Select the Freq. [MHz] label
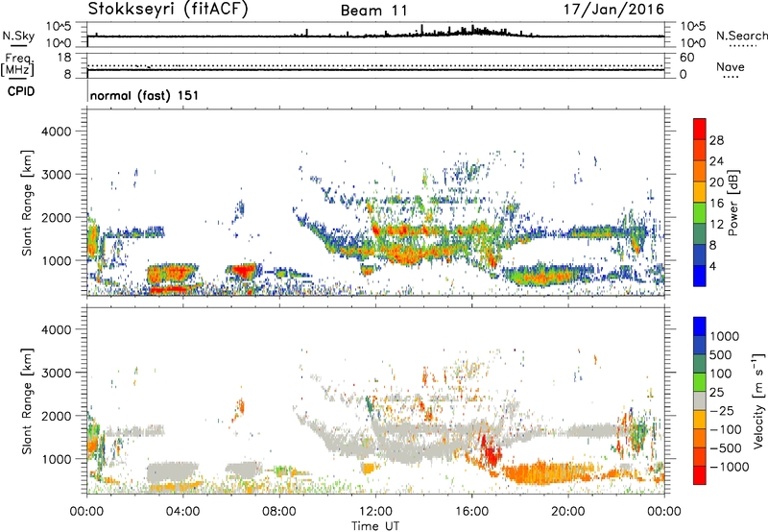This screenshot has height=532, width=768. [17, 64]
